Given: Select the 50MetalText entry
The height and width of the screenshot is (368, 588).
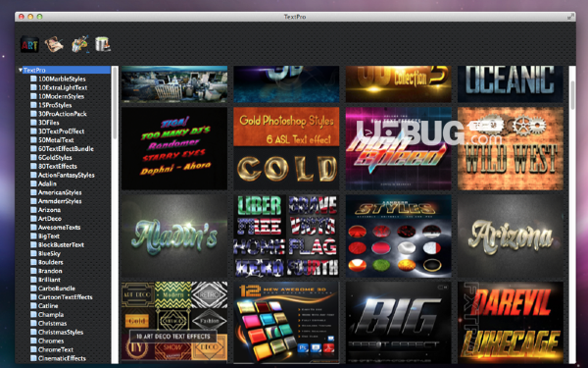Looking at the screenshot, I should pos(56,140).
